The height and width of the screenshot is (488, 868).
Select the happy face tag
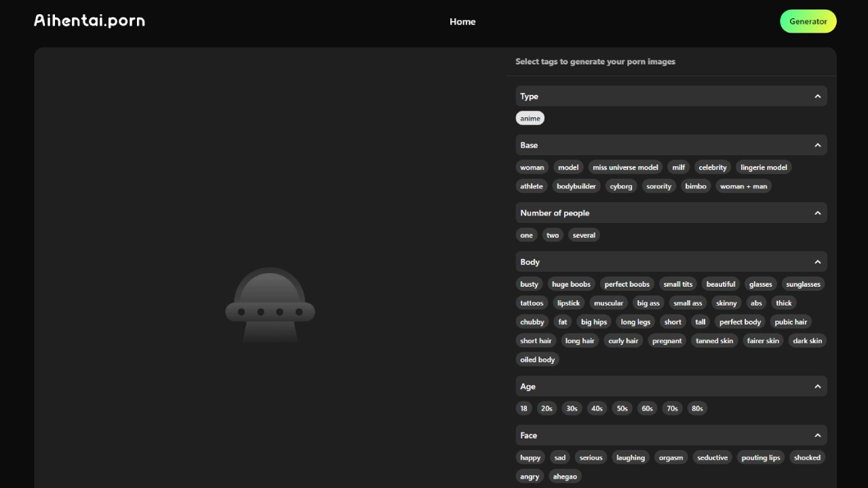(x=530, y=457)
